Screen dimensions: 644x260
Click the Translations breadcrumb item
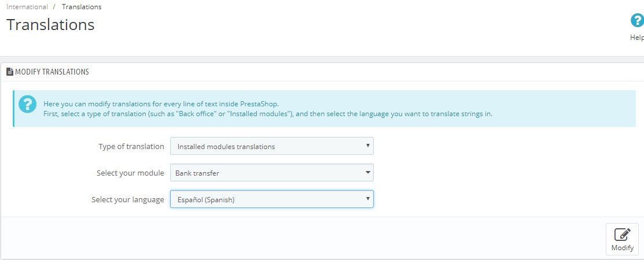[x=82, y=7]
